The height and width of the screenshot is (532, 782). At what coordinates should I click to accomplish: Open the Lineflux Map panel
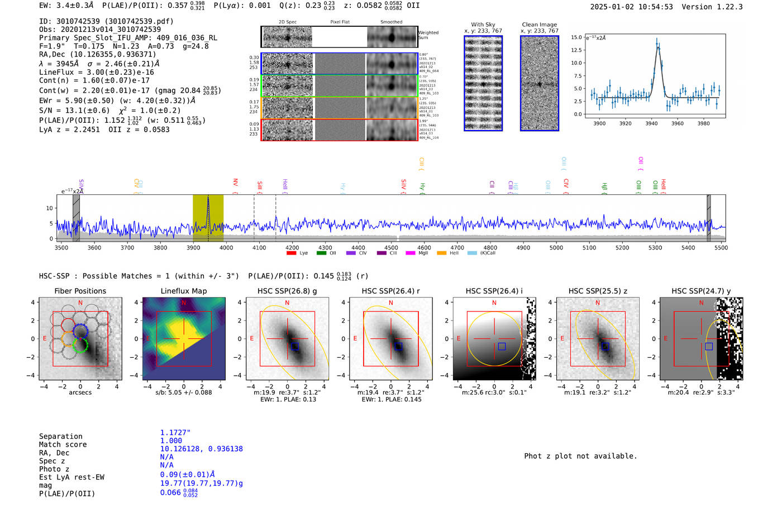click(x=184, y=339)
